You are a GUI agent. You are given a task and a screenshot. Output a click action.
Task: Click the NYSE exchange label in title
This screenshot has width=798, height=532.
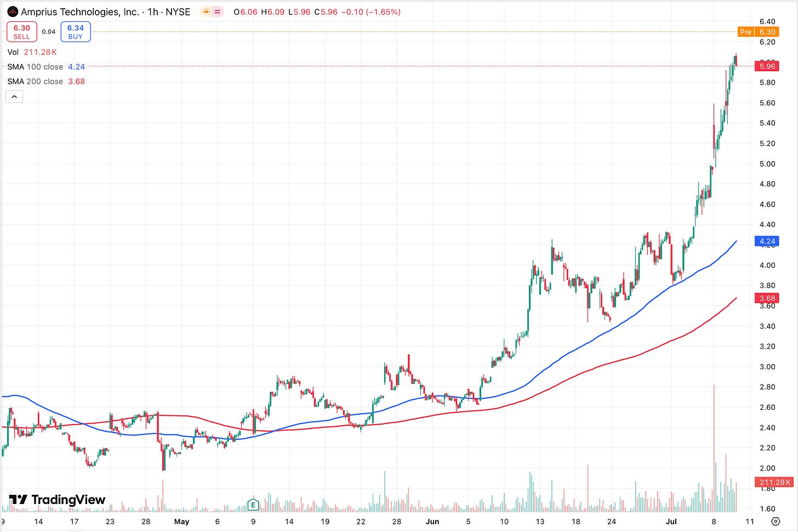pyautogui.click(x=178, y=12)
